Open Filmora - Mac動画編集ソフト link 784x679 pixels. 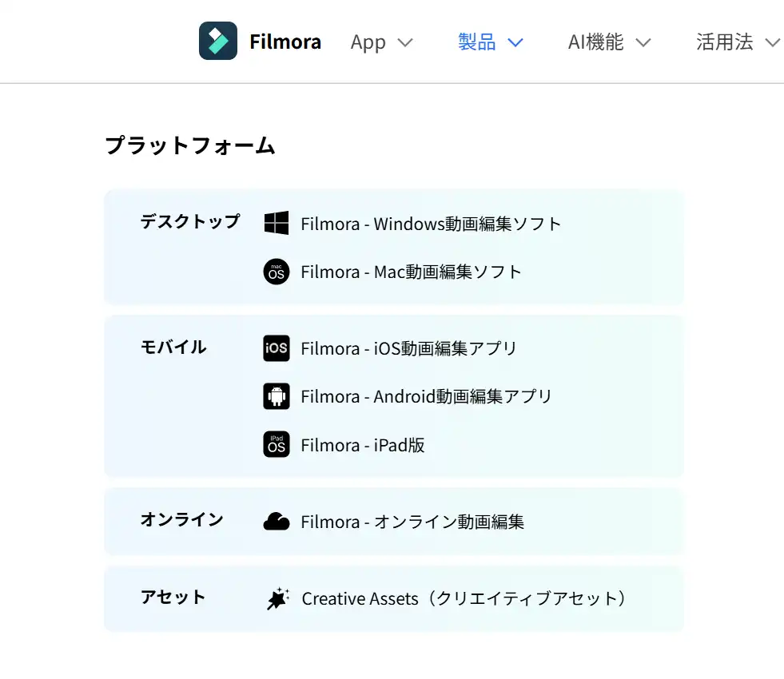(411, 272)
